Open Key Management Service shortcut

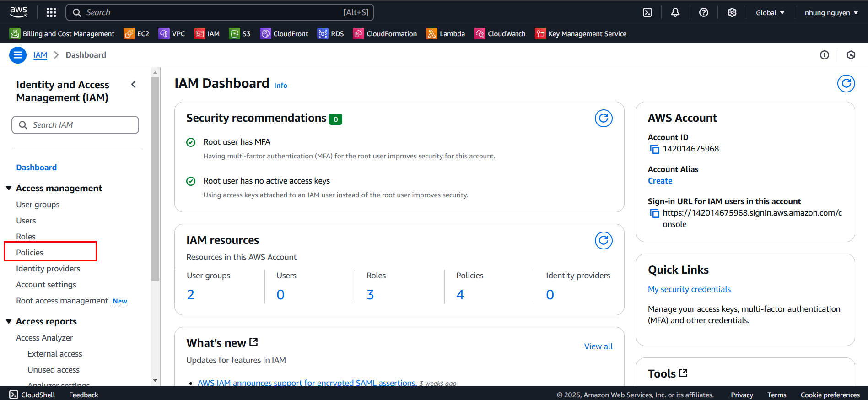click(x=581, y=33)
